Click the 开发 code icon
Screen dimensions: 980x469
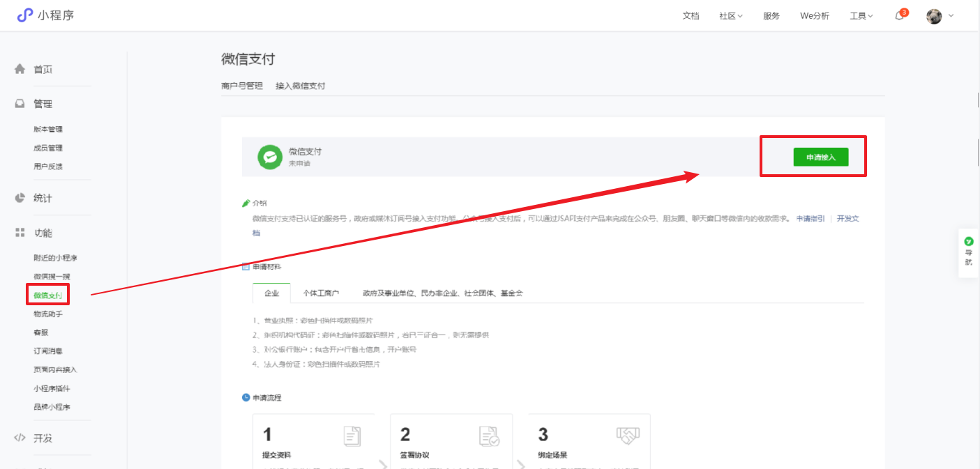coord(20,438)
